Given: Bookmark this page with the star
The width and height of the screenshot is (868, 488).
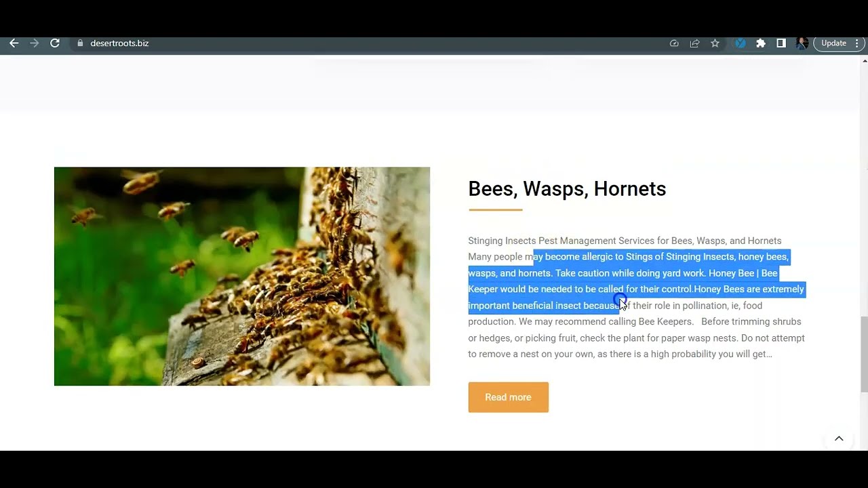Looking at the screenshot, I should pyautogui.click(x=715, y=43).
